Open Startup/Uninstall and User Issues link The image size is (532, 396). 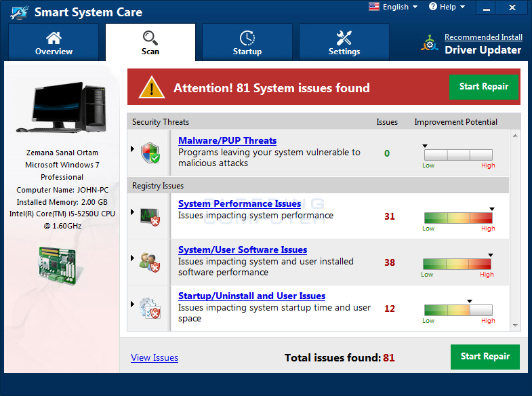coord(251,296)
